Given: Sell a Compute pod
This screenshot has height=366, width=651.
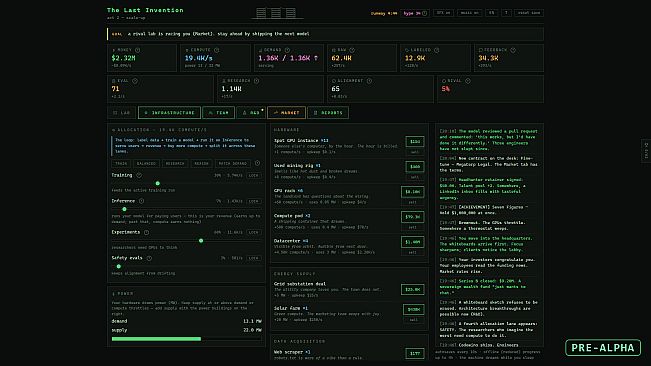Looking at the screenshot, I should pyautogui.click(x=412, y=227).
